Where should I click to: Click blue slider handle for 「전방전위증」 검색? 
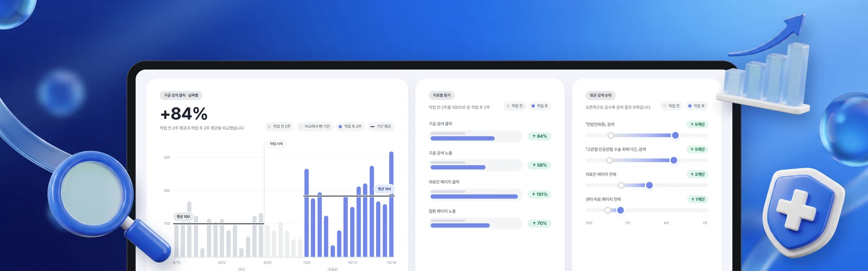pos(675,135)
